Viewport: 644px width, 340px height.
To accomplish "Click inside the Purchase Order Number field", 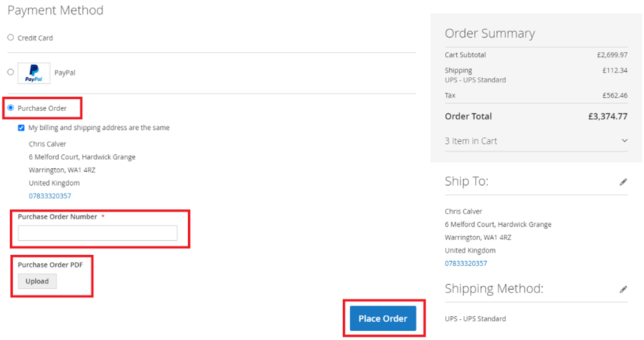I will point(99,233).
